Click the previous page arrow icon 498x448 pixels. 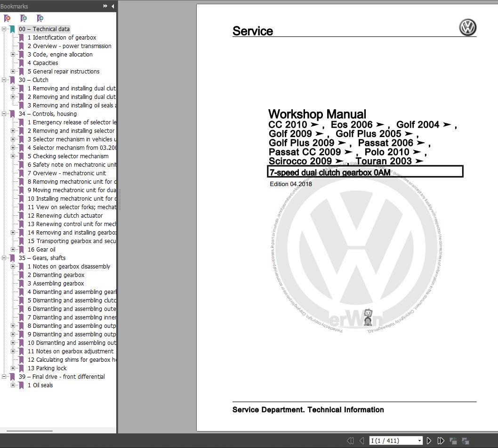pyautogui.click(x=362, y=440)
